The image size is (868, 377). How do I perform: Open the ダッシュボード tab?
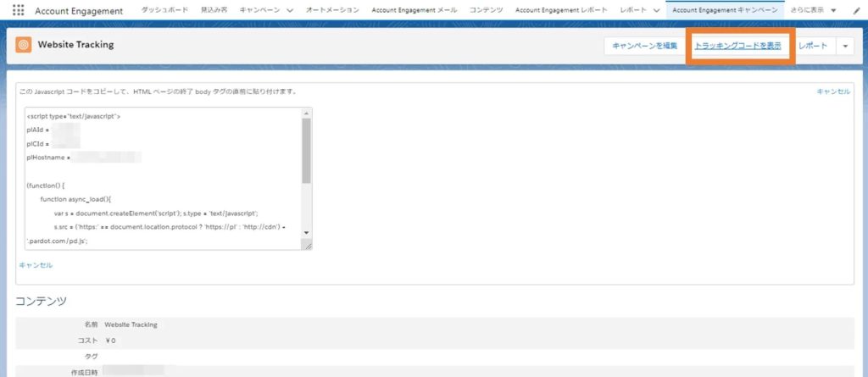click(x=164, y=10)
